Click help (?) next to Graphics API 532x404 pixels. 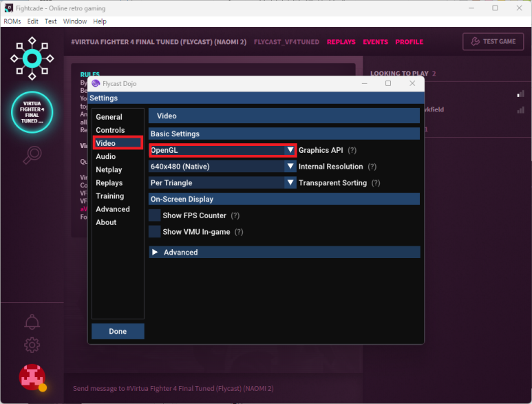pyautogui.click(x=352, y=150)
